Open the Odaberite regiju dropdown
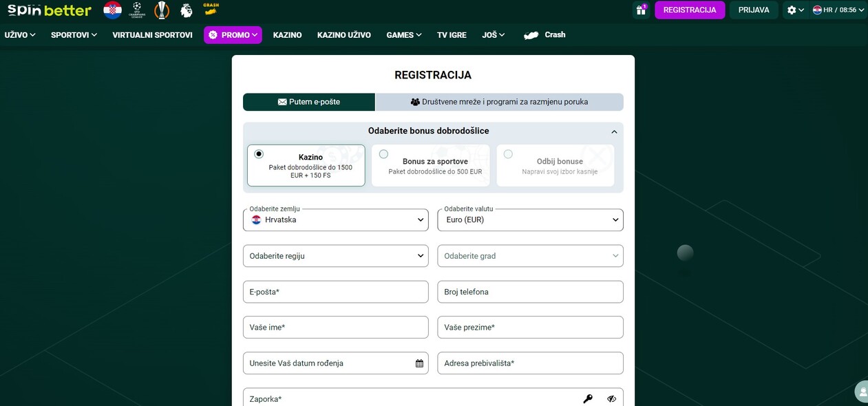 (x=335, y=255)
